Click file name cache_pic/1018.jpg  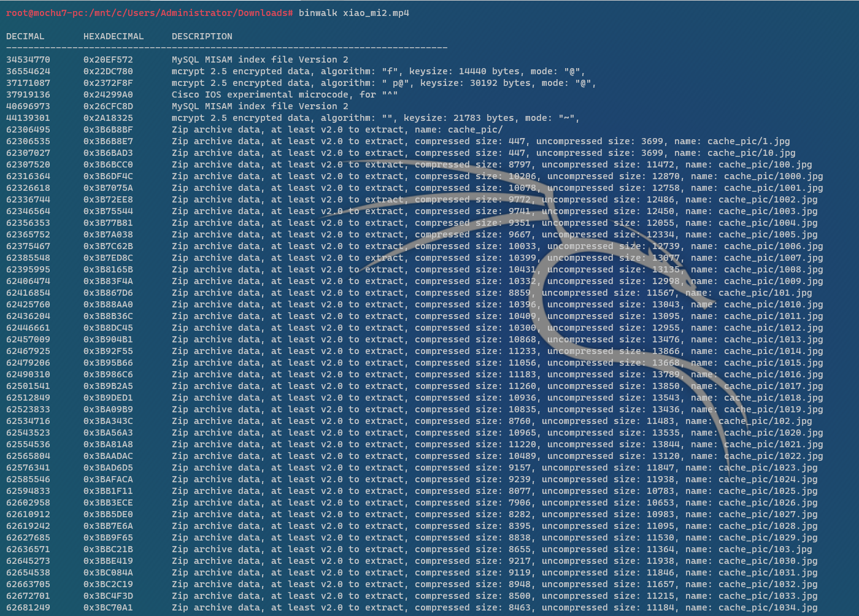click(774, 398)
